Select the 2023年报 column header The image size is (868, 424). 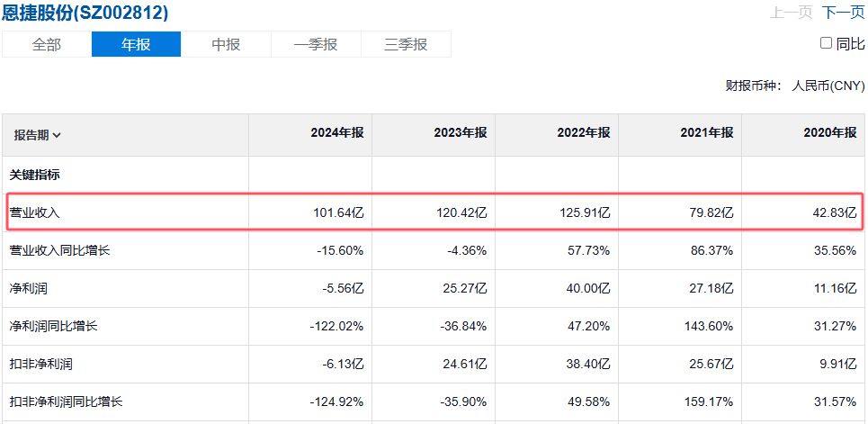tap(460, 133)
